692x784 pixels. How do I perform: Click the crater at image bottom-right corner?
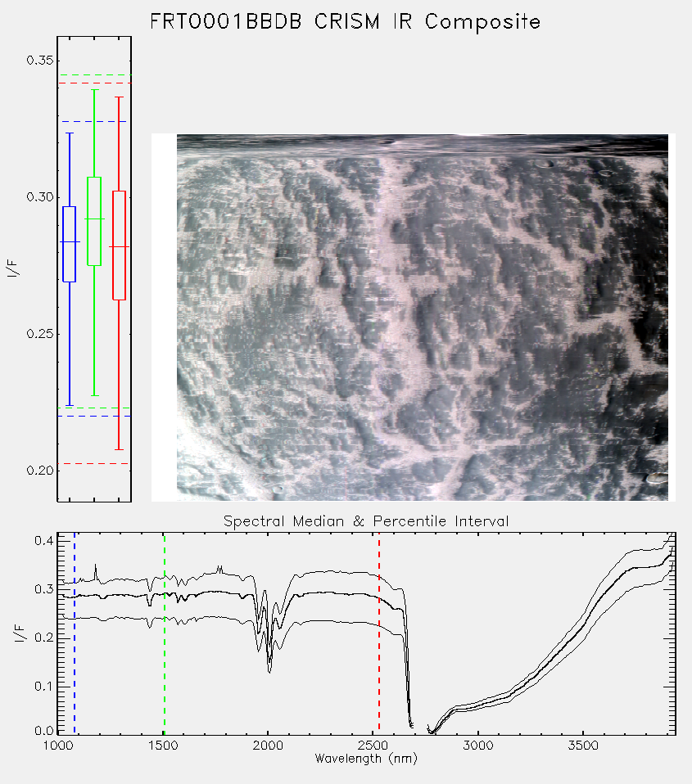click(657, 478)
